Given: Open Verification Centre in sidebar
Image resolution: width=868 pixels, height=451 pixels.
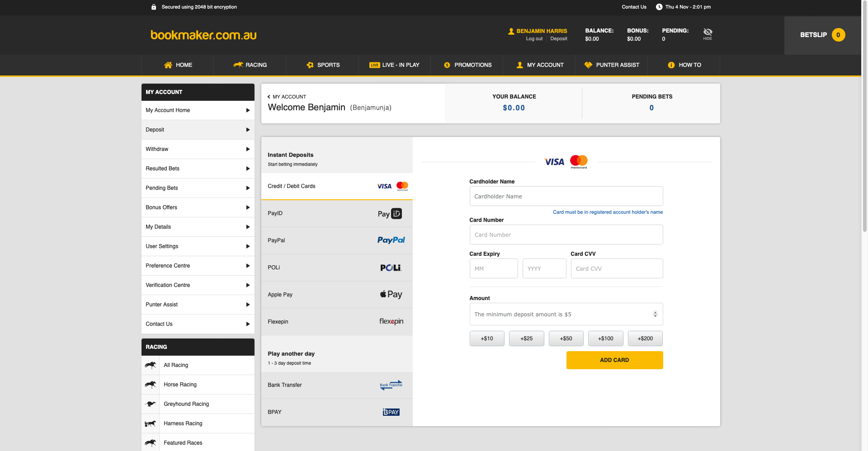Looking at the screenshot, I should coord(198,285).
